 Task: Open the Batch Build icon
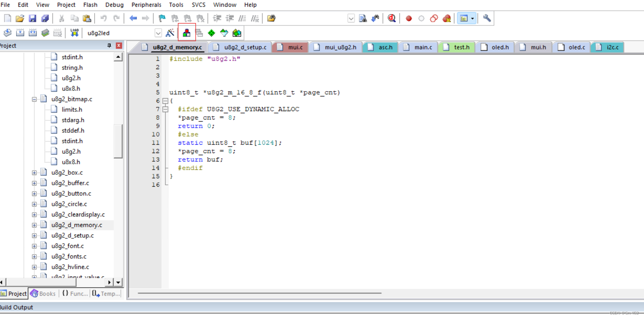pyautogui.click(x=45, y=33)
